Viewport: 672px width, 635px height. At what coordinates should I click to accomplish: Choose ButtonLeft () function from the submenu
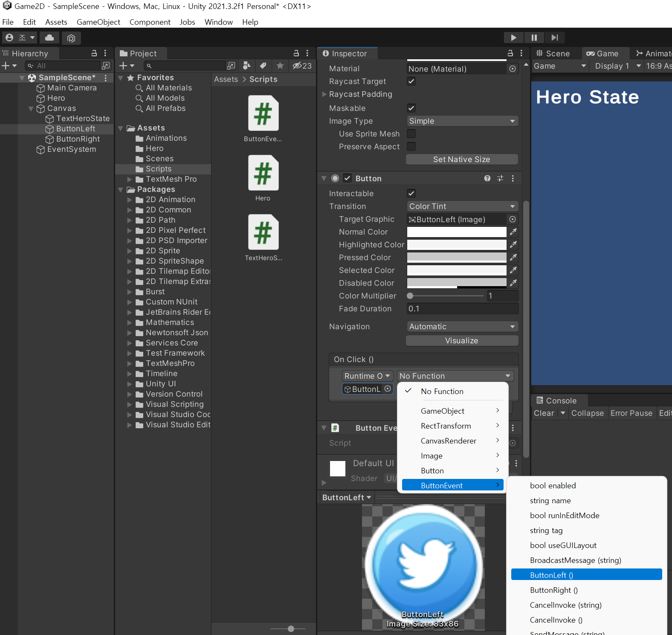click(x=587, y=575)
